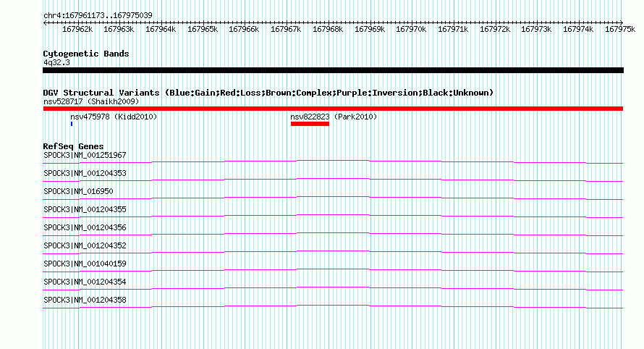Open transcript SPOCK3|NM_001204356

pos(85,228)
